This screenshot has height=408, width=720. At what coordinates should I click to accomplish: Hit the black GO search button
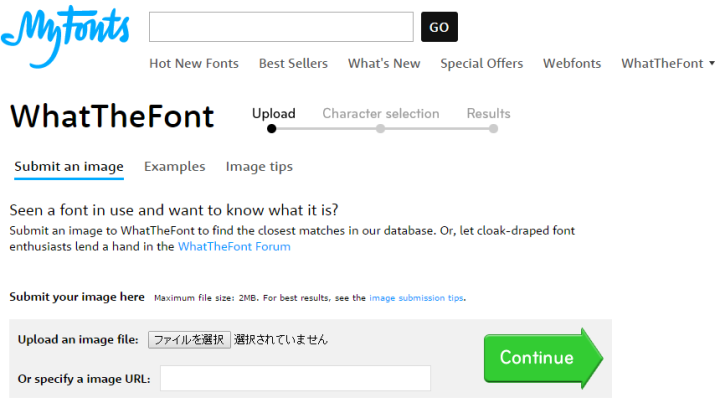tap(439, 27)
